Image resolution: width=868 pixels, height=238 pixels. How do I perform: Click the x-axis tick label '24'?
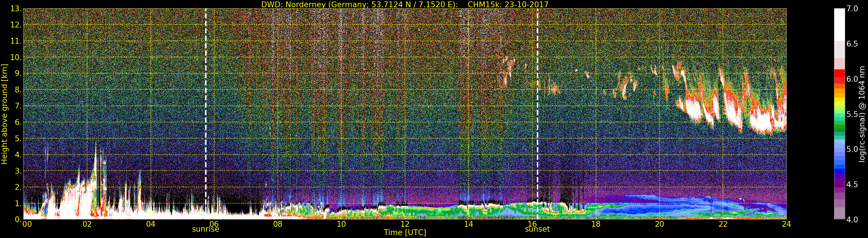pyautogui.click(x=786, y=224)
